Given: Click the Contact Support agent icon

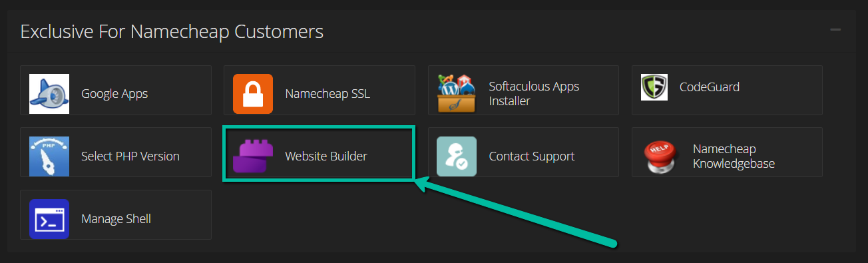Looking at the screenshot, I should click(x=457, y=156).
